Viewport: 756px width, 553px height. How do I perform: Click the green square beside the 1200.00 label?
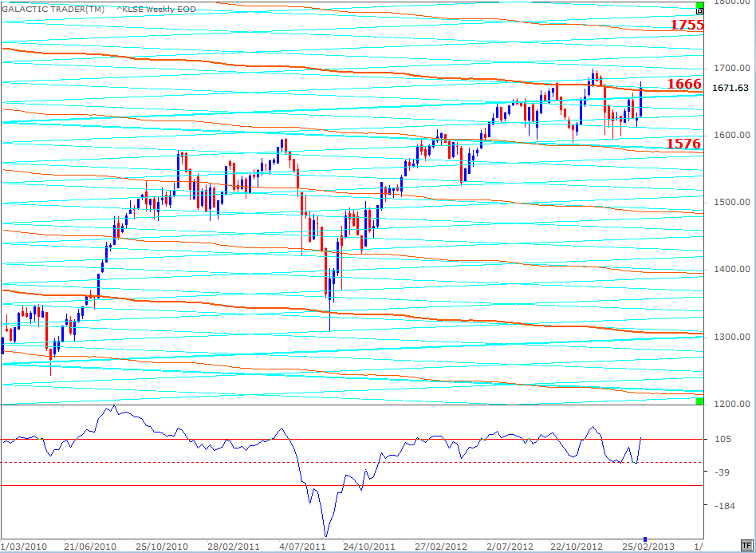point(700,401)
